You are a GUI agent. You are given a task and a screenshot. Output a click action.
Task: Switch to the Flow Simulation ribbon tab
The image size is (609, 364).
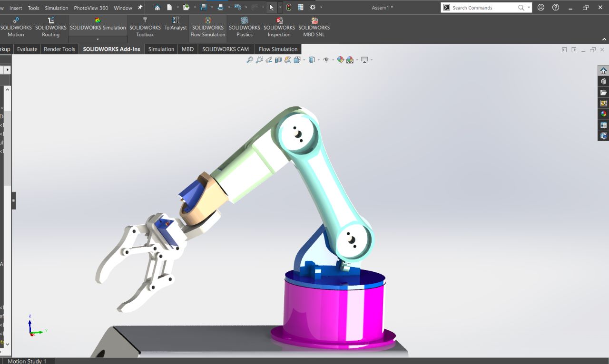click(x=278, y=49)
